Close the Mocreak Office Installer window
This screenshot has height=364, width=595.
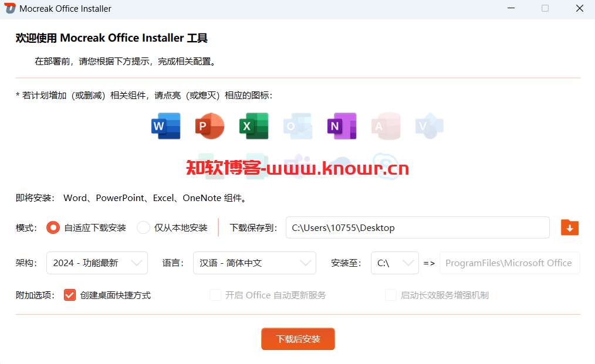(579, 8)
